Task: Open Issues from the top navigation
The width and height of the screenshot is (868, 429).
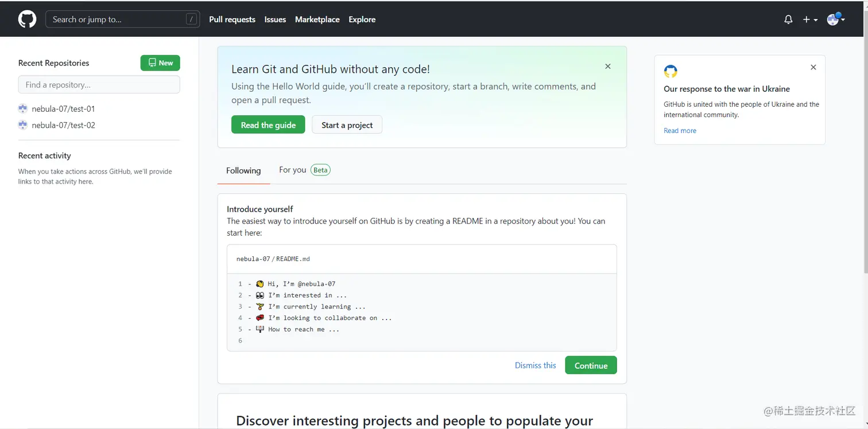Action: tap(275, 19)
